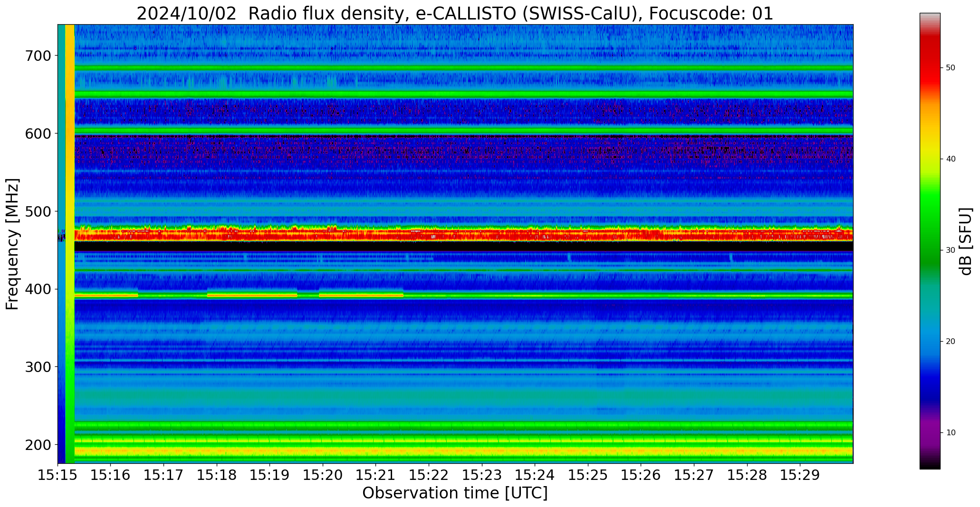Click the 15:19 time tick label
This screenshot has height=507, width=980.
[x=270, y=475]
